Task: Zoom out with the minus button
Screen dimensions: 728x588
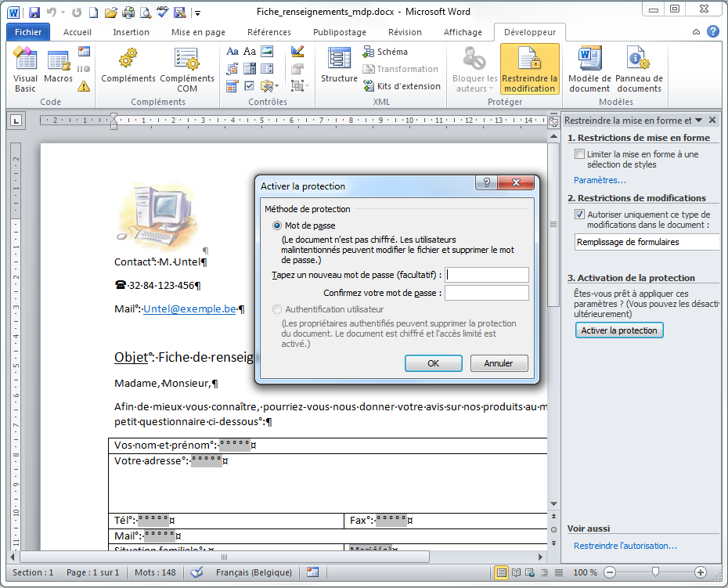Action: click(610, 572)
